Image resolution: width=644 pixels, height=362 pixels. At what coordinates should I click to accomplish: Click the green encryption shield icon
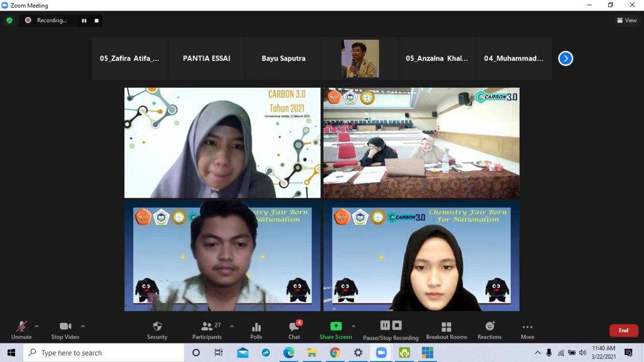point(9,20)
